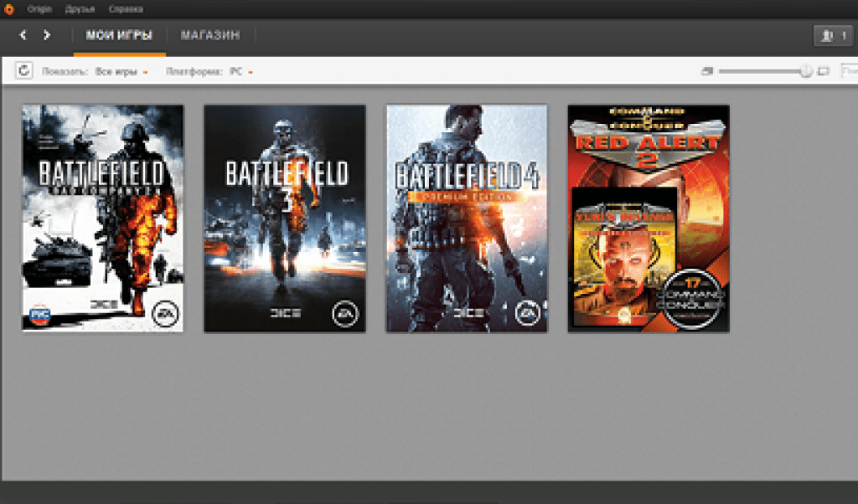The image size is (858, 504).
Task: Click the large tiles size icon
Action: click(823, 72)
